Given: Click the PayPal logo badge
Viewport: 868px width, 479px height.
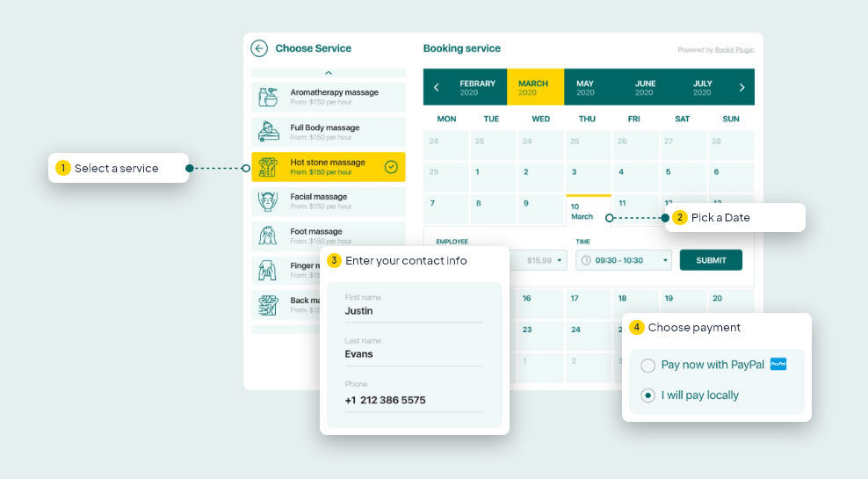Looking at the screenshot, I should [x=778, y=364].
